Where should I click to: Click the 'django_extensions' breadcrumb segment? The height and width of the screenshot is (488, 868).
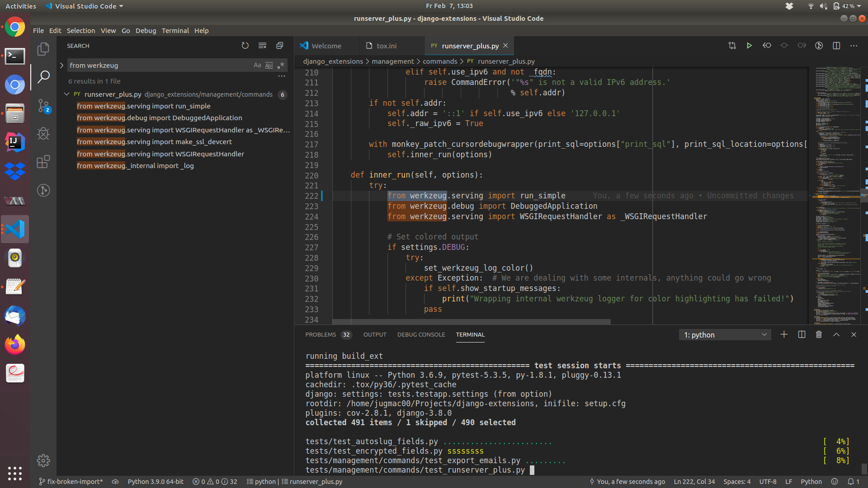(x=333, y=61)
